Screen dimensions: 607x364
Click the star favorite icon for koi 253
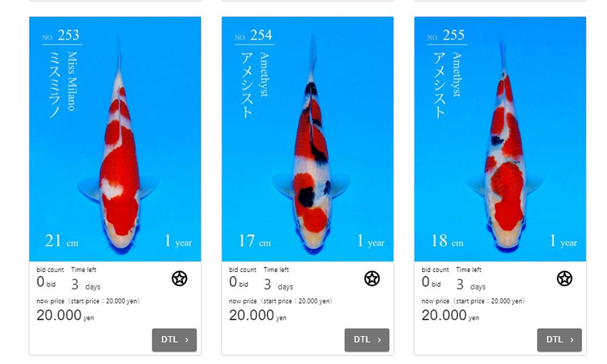point(179,278)
